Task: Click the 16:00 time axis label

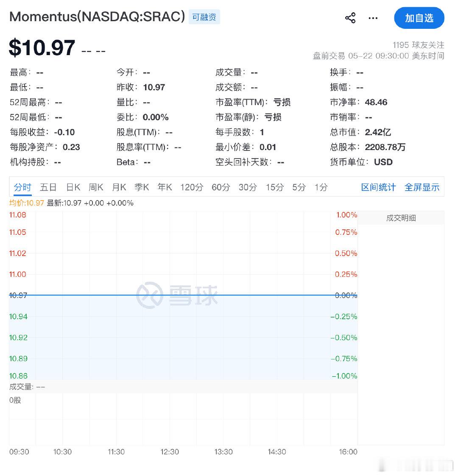Action: (x=348, y=452)
